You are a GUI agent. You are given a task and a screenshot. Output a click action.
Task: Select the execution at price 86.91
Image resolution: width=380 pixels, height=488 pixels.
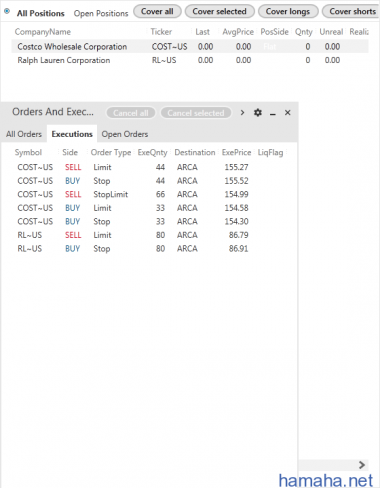click(x=150, y=248)
